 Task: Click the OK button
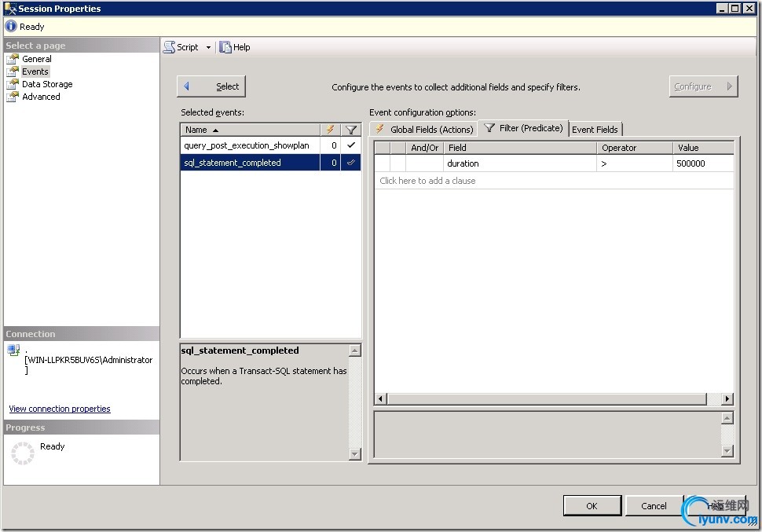pos(592,506)
